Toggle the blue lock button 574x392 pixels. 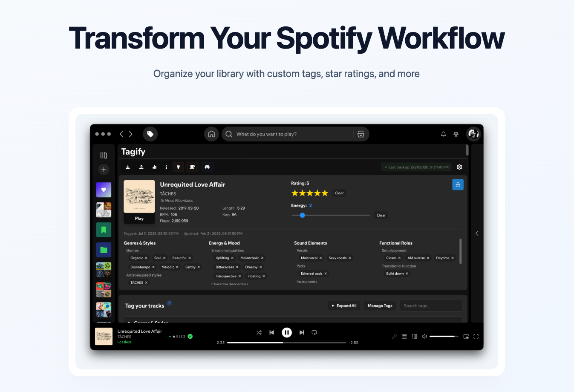click(458, 184)
